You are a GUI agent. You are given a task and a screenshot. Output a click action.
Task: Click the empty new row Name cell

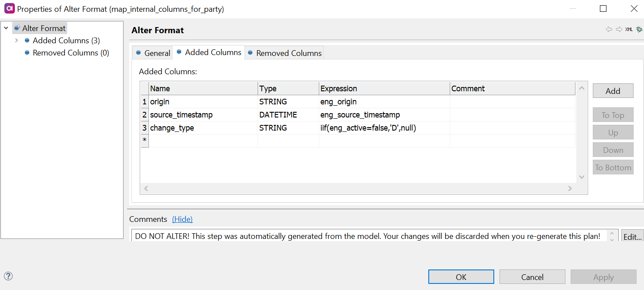[x=203, y=141]
